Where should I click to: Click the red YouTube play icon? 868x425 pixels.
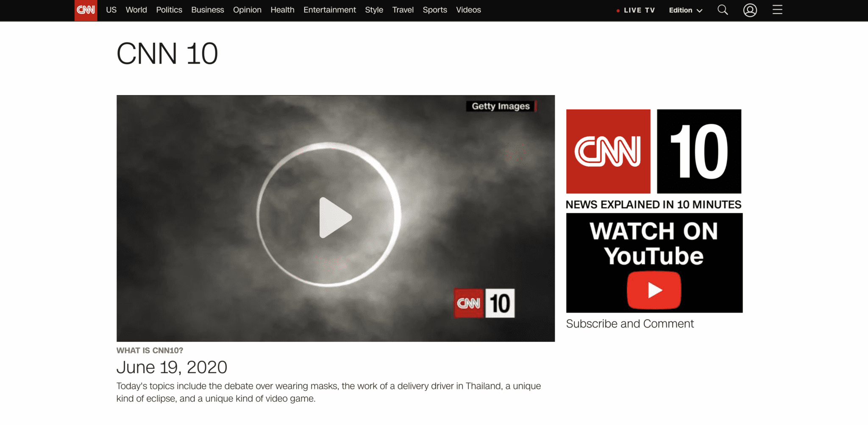coord(654,290)
